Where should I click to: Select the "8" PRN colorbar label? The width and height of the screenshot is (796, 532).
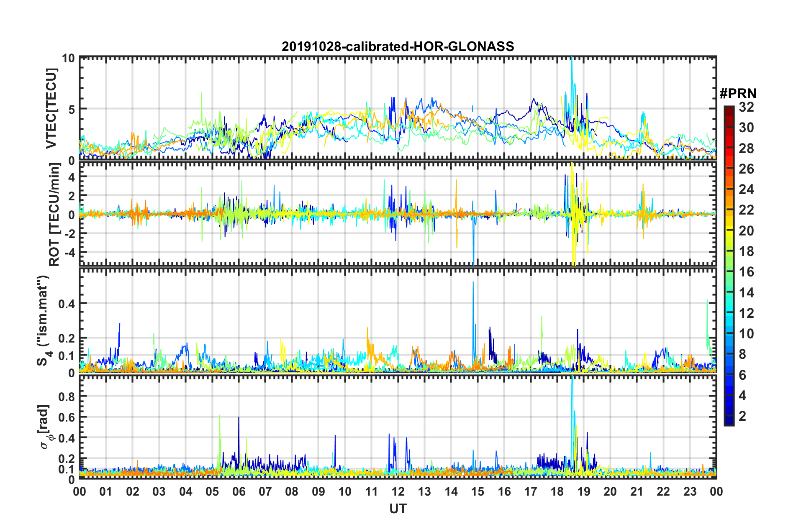click(742, 354)
